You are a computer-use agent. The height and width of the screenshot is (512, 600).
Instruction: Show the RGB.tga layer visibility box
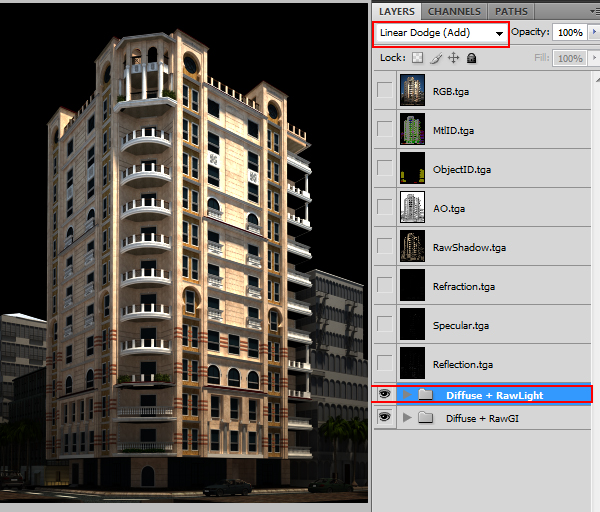point(385,90)
